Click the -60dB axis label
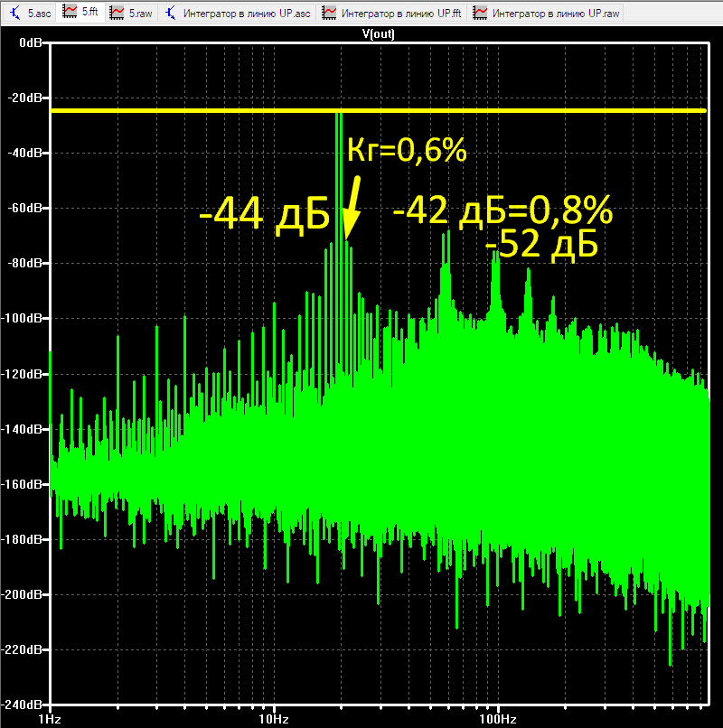723x728 pixels. 24,208
